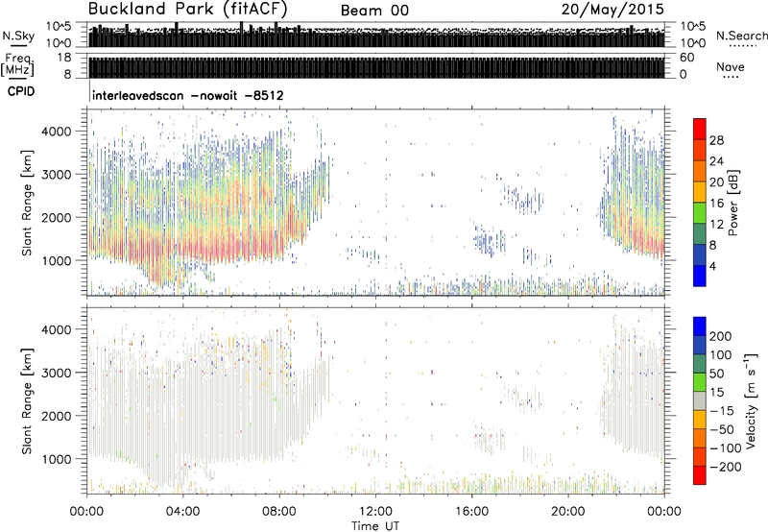Click the '20:00' time axis tick label
This screenshot has height=532, width=768.
tap(567, 512)
